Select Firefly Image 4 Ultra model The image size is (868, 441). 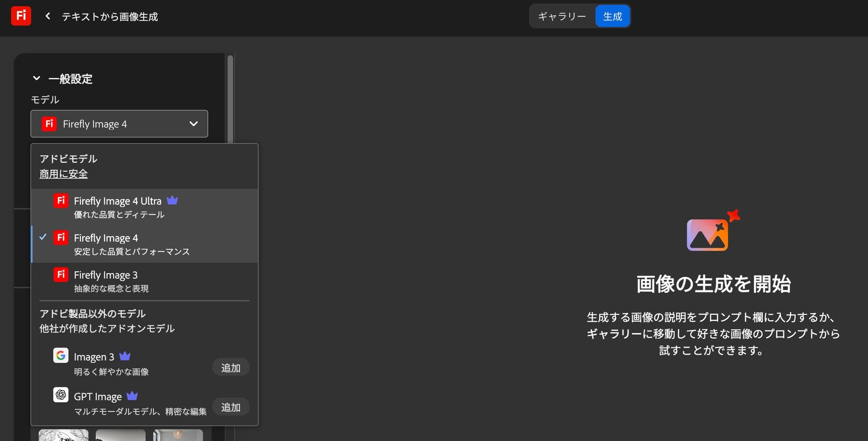(x=145, y=207)
